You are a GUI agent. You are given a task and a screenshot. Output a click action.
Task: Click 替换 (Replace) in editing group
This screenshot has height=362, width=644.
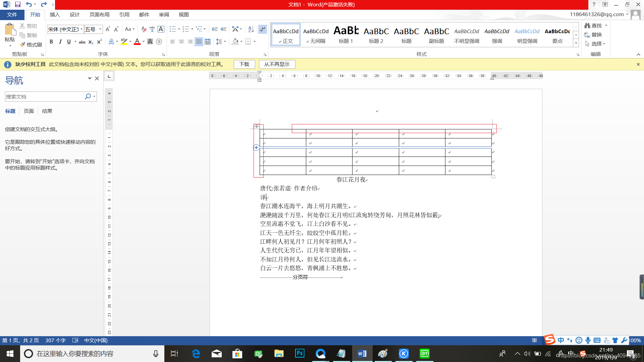point(593,35)
